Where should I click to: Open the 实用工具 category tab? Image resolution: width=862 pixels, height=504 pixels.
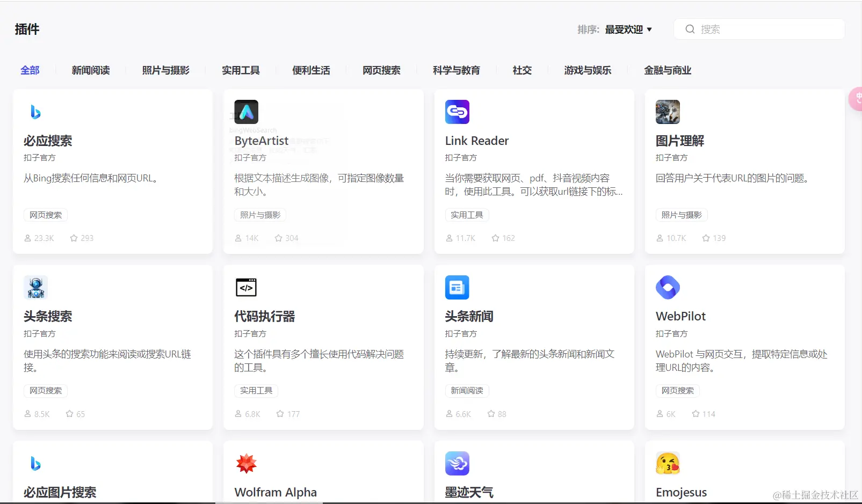(x=241, y=70)
